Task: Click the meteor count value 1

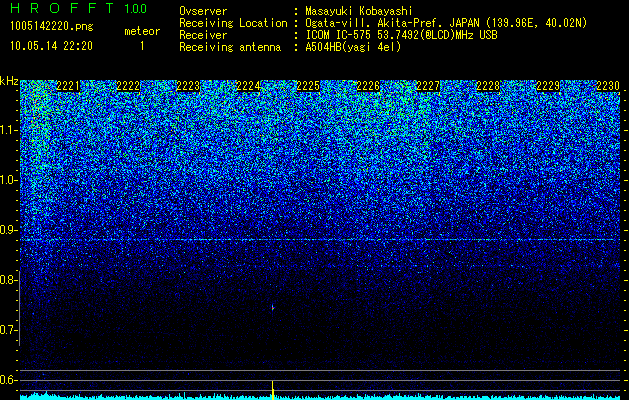Action: point(142,46)
